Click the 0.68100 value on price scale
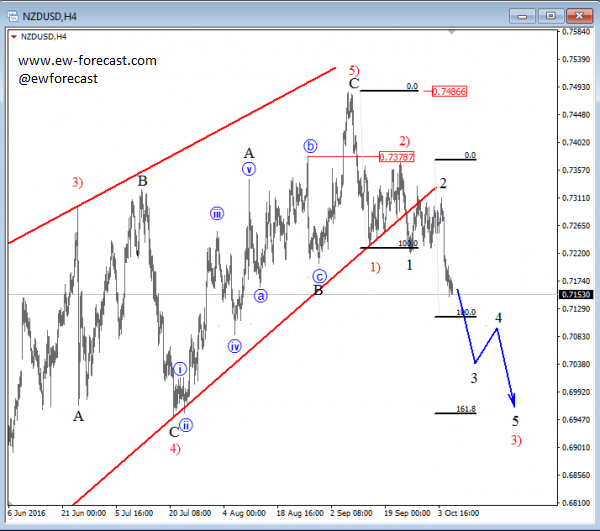Viewport: 600px width, 531px height. pyautogui.click(x=576, y=503)
